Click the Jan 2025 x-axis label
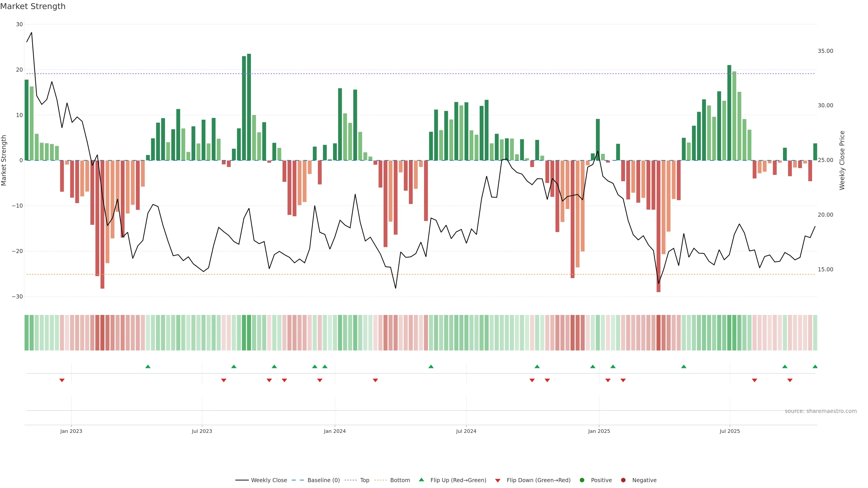 (x=599, y=431)
